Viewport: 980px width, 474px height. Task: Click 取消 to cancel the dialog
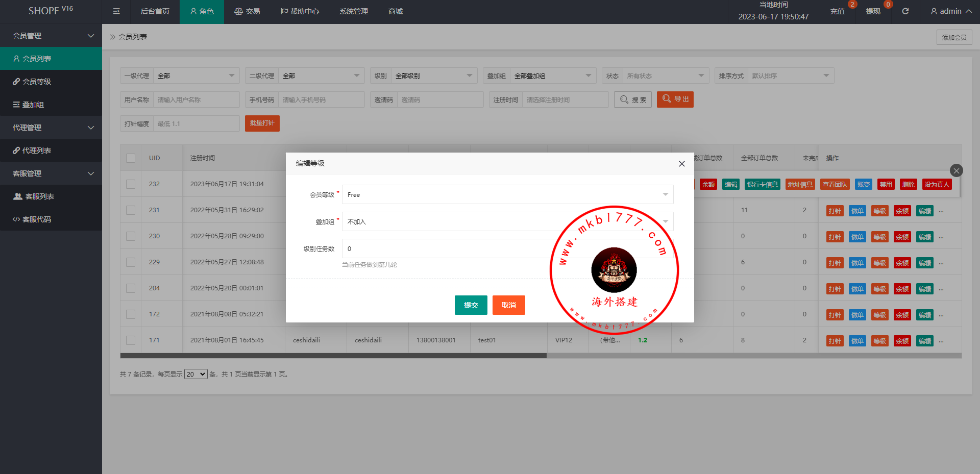click(509, 305)
